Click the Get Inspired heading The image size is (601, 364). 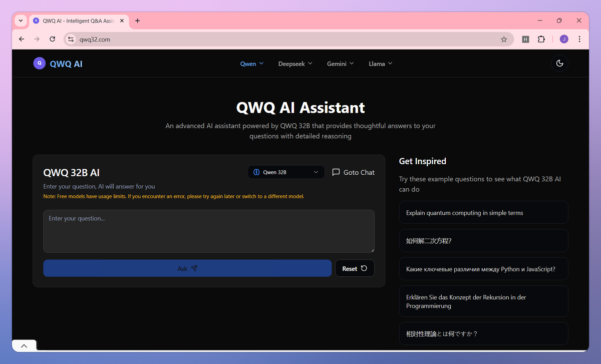tap(422, 161)
